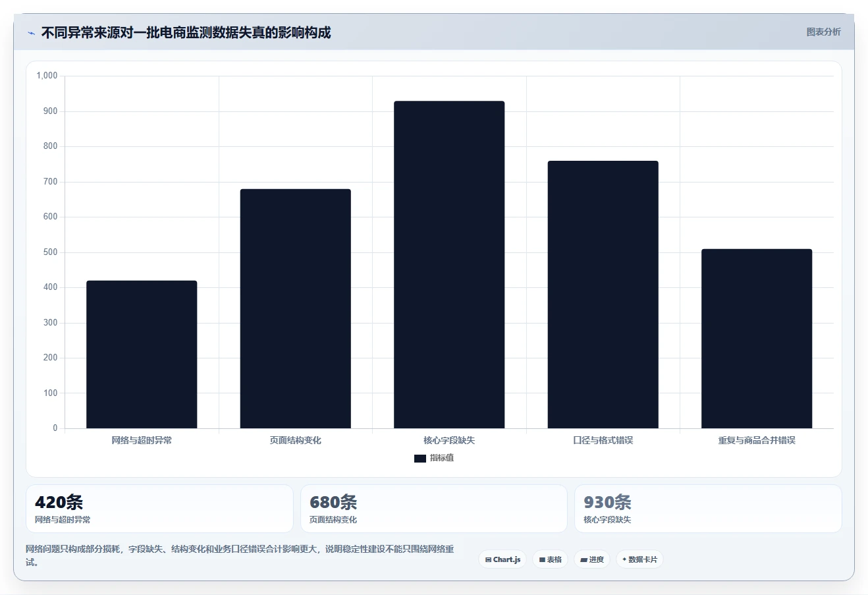
Task: Click the 页面结构变化 caption under 680条
Action: (x=333, y=520)
